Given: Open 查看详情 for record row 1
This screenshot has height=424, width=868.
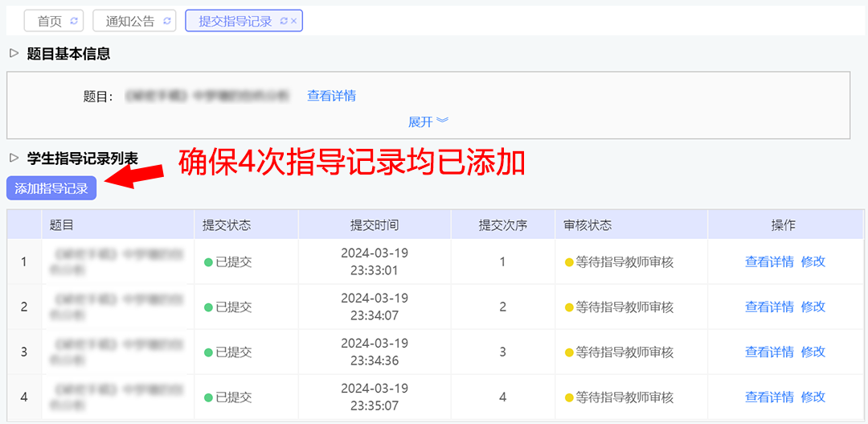Looking at the screenshot, I should [x=769, y=261].
